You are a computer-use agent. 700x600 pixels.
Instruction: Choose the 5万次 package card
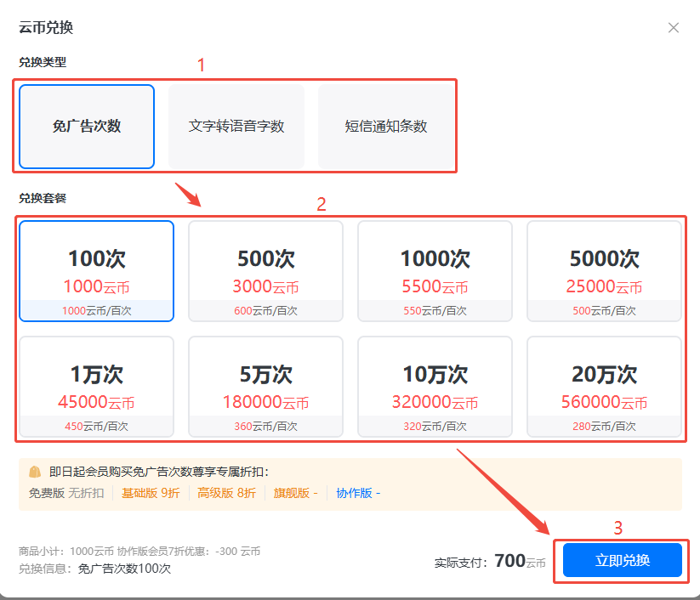(265, 387)
